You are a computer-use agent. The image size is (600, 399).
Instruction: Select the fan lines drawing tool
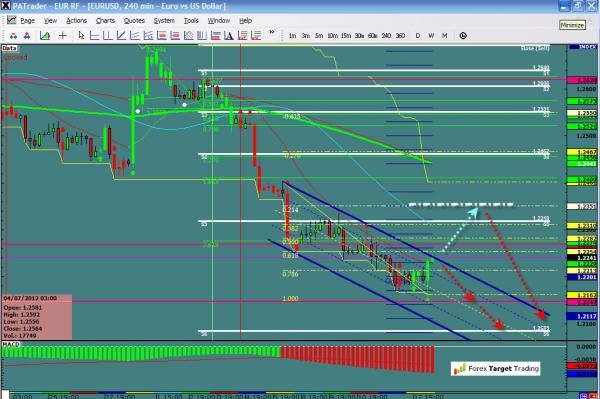click(148, 36)
